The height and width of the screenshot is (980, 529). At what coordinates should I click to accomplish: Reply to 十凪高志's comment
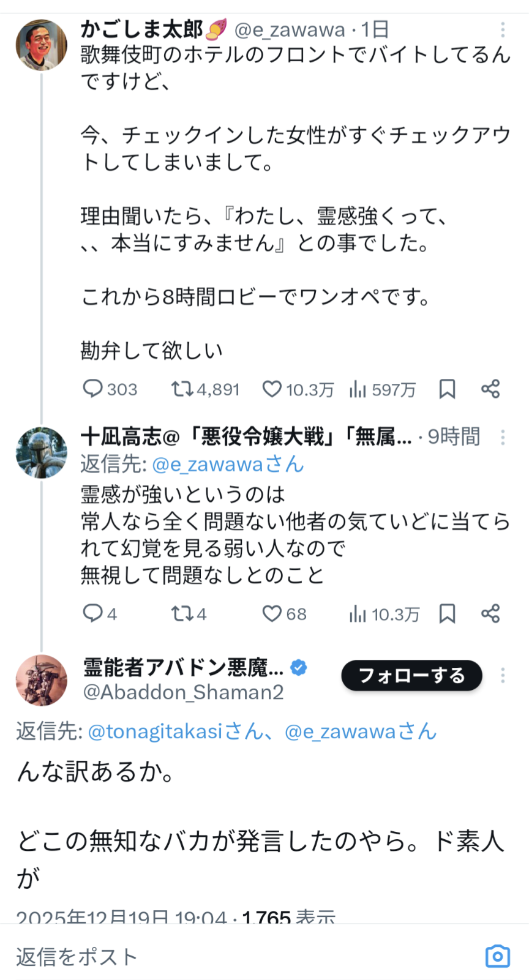(x=93, y=613)
